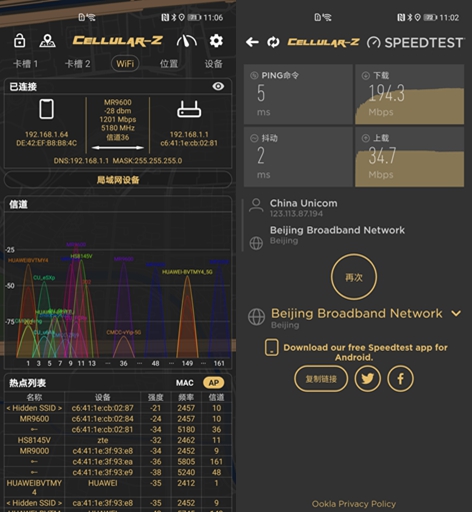Switch to 卡槽 2 tab
473x512 pixels.
click(x=78, y=63)
